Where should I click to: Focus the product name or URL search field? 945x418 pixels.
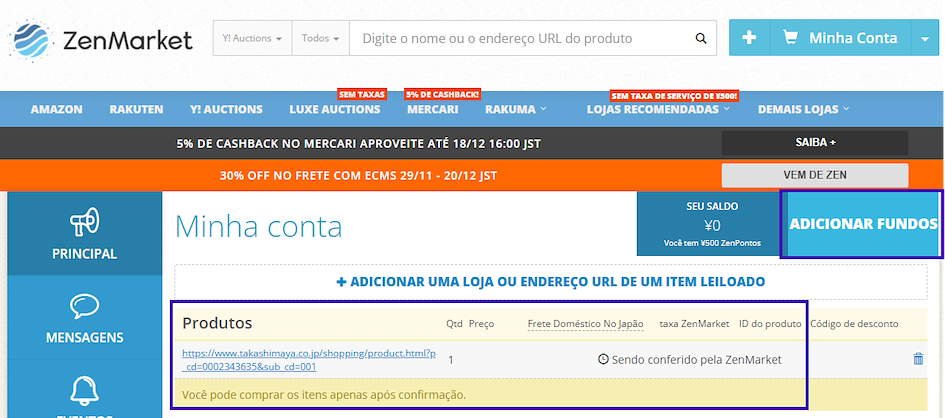(x=533, y=38)
